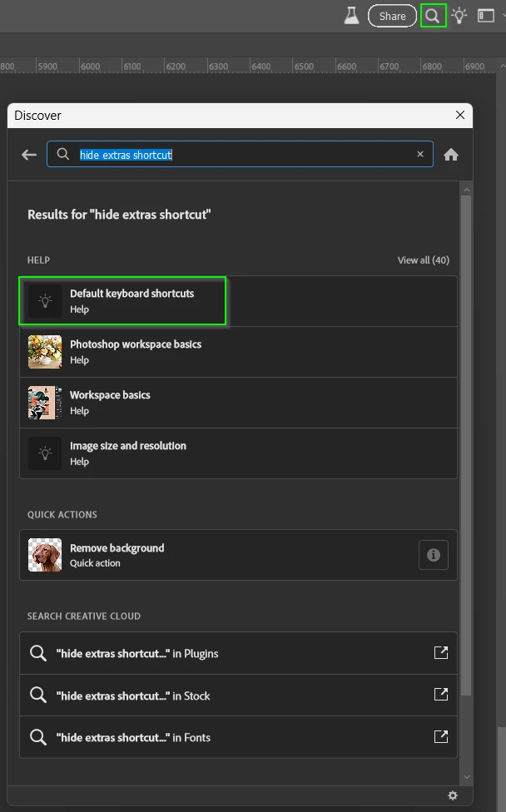The width and height of the screenshot is (506, 812).
Task: Search 'hide extras shortcut' in Stock
Action: point(238,695)
